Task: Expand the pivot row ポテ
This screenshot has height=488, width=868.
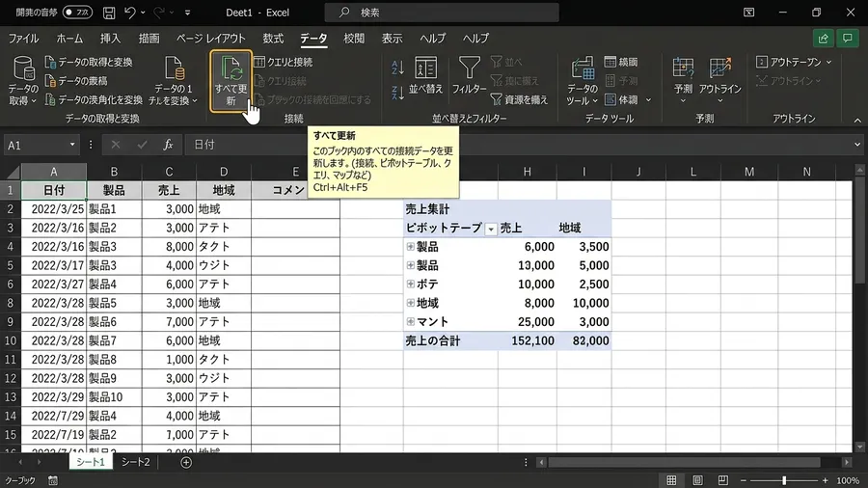Action: [410, 284]
